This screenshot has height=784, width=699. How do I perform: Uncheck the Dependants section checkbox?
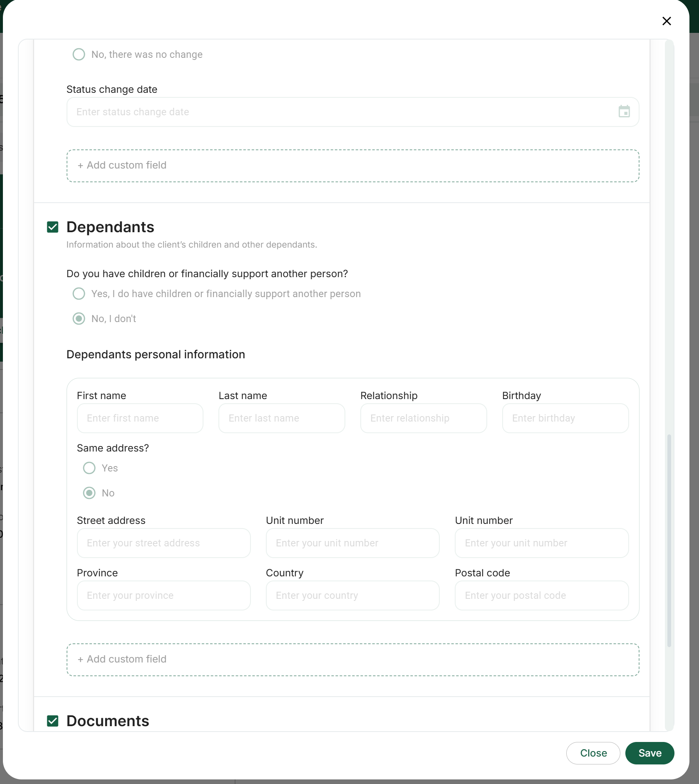[53, 227]
